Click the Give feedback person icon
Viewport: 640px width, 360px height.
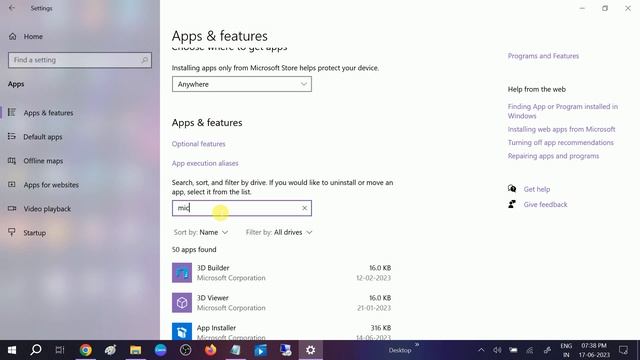(512, 204)
